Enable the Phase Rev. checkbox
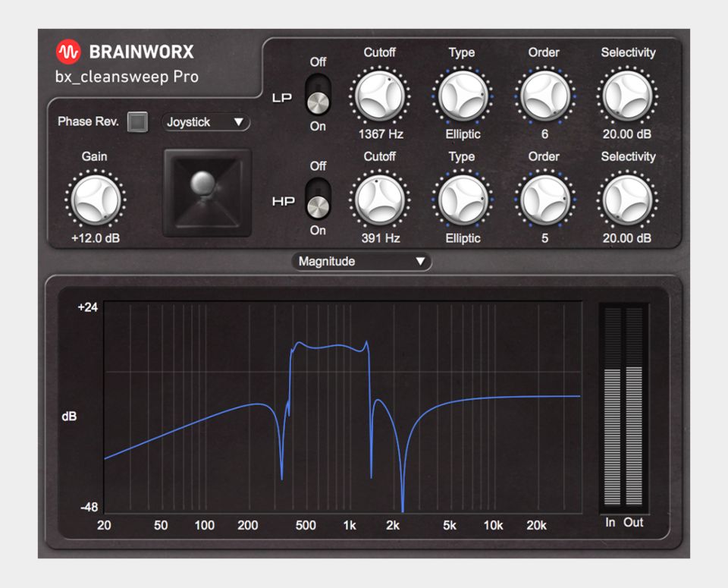The width and height of the screenshot is (728, 588). coord(137,122)
